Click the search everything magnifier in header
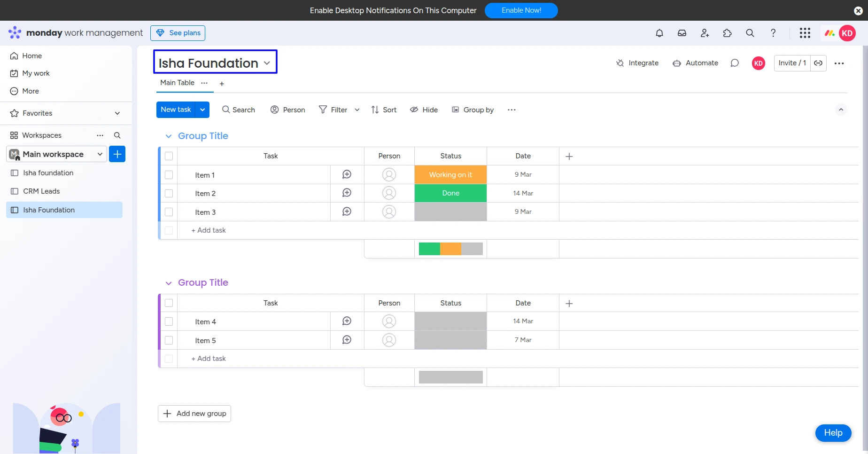This screenshot has width=868, height=454. click(750, 33)
